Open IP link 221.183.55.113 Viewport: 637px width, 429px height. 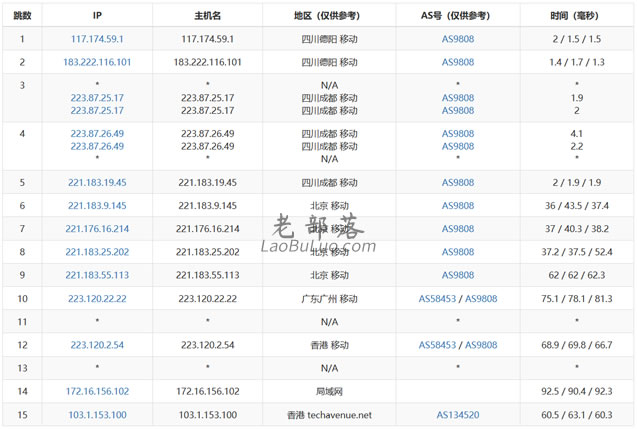point(97,275)
